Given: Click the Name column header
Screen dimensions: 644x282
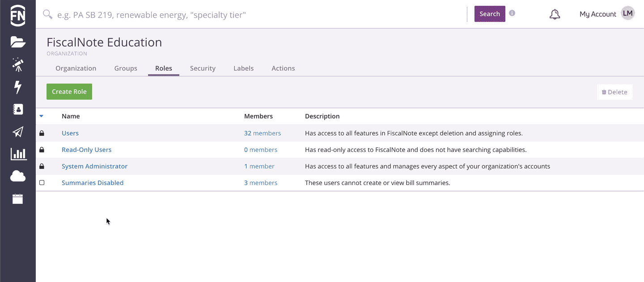Looking at the screenshot, I should 71,116.
